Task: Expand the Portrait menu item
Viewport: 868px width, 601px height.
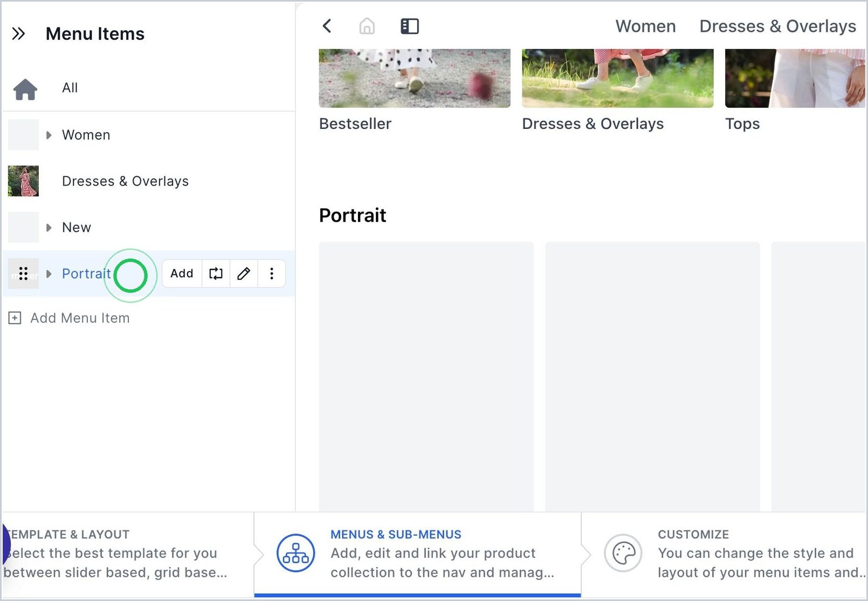Action: coord(49,274)
